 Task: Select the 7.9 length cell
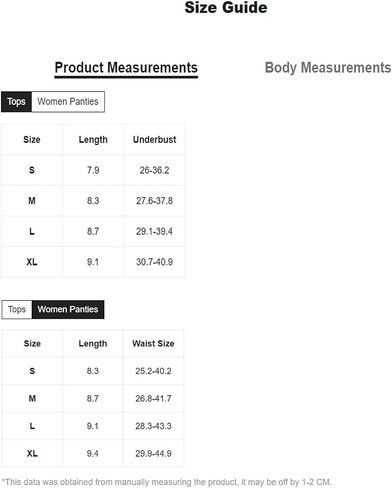pos(93,170)
